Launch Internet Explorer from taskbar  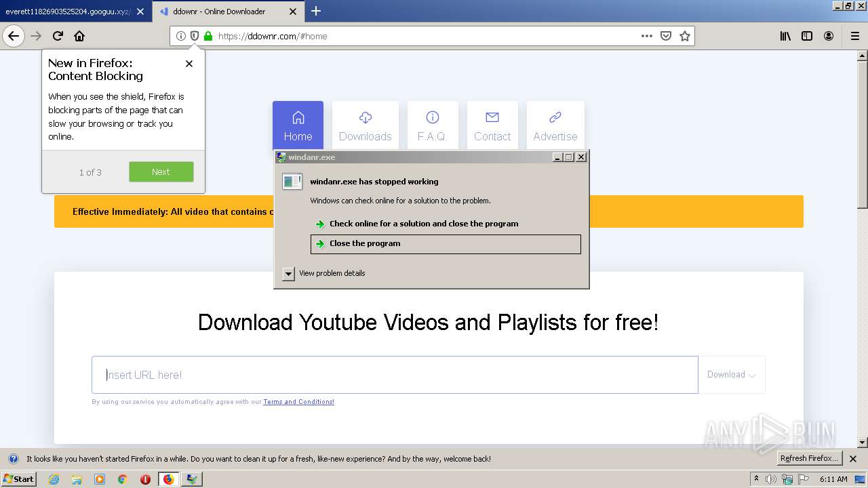54,479
